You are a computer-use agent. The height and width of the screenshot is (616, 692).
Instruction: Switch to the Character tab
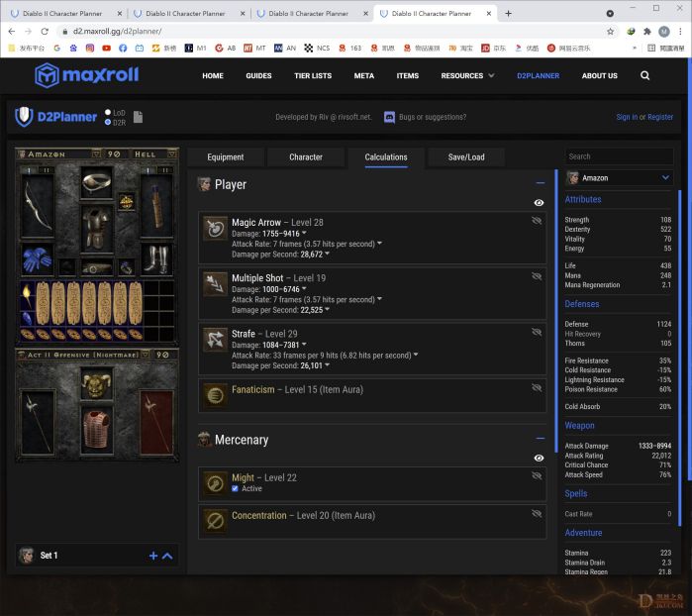coord(306,157)
